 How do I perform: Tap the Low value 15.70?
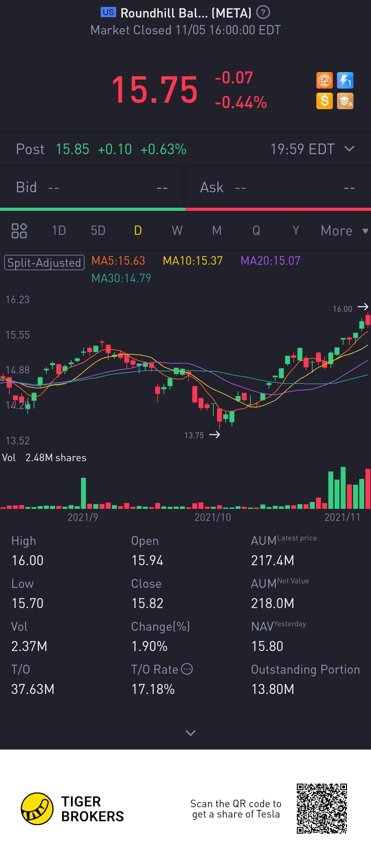(x=27, y=603)
